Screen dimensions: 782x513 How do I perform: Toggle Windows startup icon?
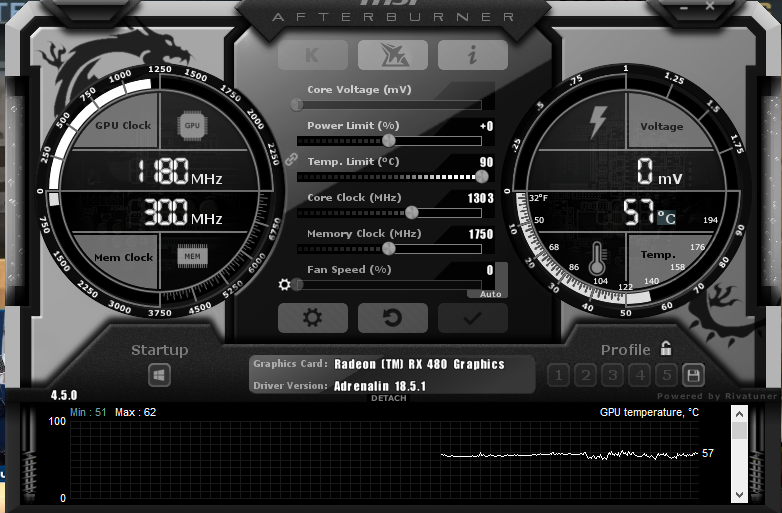pos(160,375)
